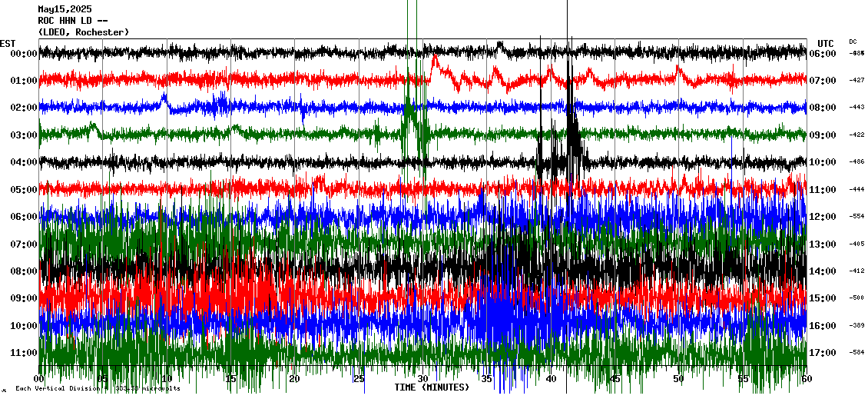
Task: Click the 05:00 EST row label
Action: [x=24, y=190]
